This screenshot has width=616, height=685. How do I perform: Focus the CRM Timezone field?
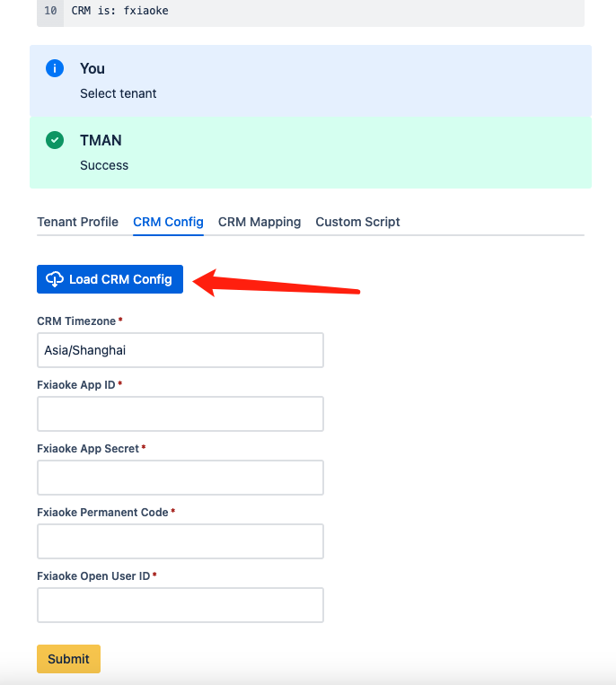click(x=180, y=350)
